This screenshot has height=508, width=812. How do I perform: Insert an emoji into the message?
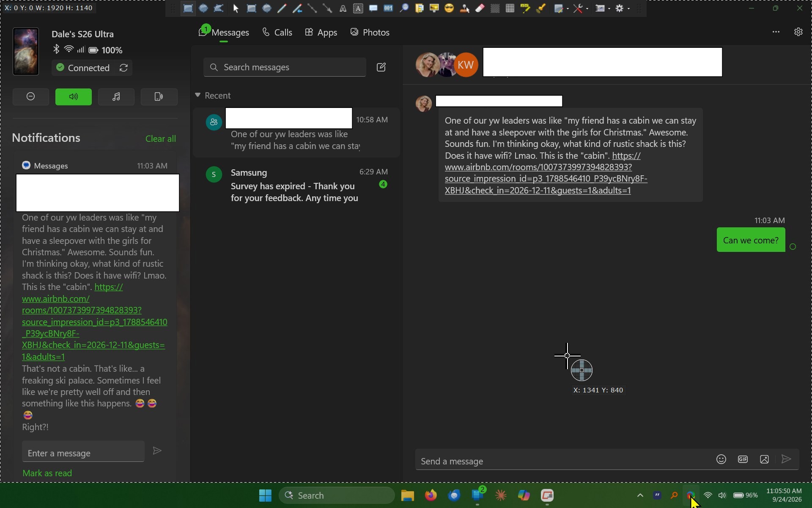pyautogui.click(x=721, y=459)
